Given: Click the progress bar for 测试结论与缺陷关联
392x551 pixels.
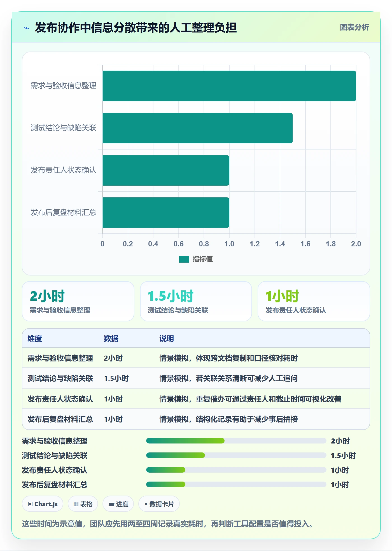Looking at the screenshot, I should click(x=236, y=455).
